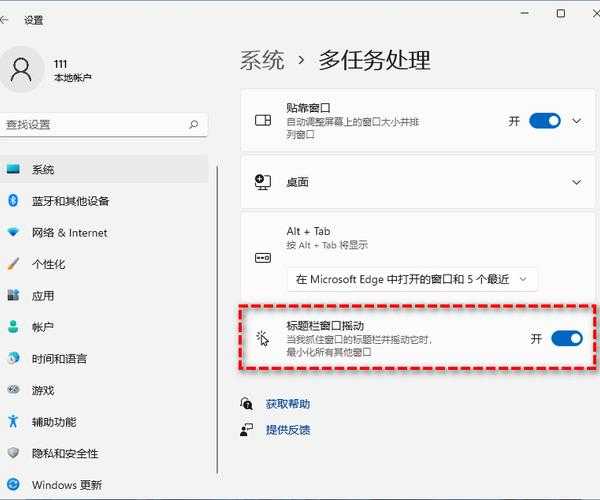Click the user avatar icon for 111
The height and width of the screenshot is (500, 600).
pyautogui.click(x=21, y=70)
